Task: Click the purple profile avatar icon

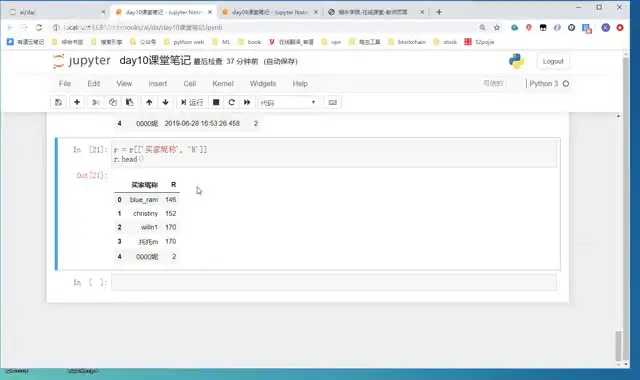Action: (606, 27)
